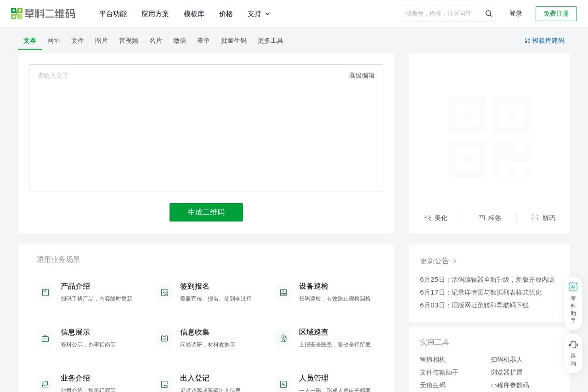Switch to the 批量生码 tab
The width and height of the screenshot is (588, 392).
click(234, 40)
